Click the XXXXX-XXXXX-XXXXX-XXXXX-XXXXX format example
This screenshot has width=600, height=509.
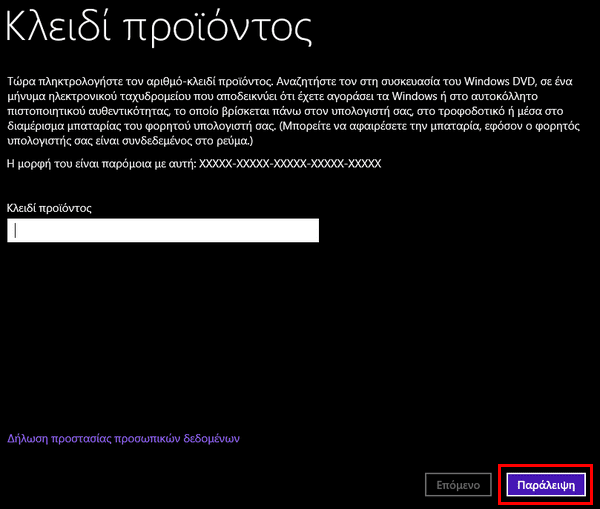[290, 164]
